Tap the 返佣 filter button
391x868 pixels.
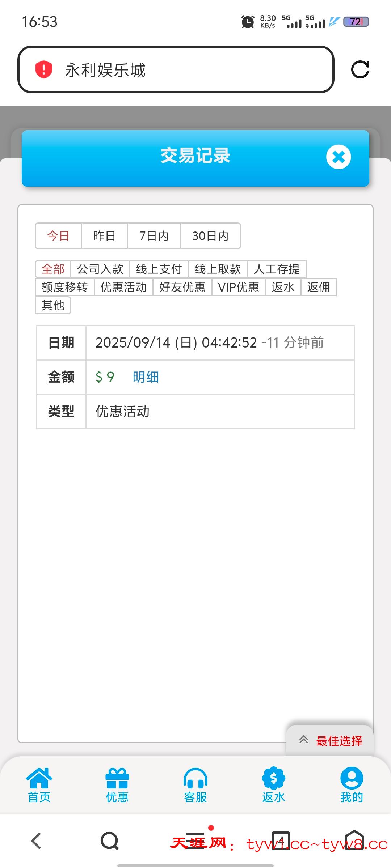pyautogui.click(x=319, y=287)
